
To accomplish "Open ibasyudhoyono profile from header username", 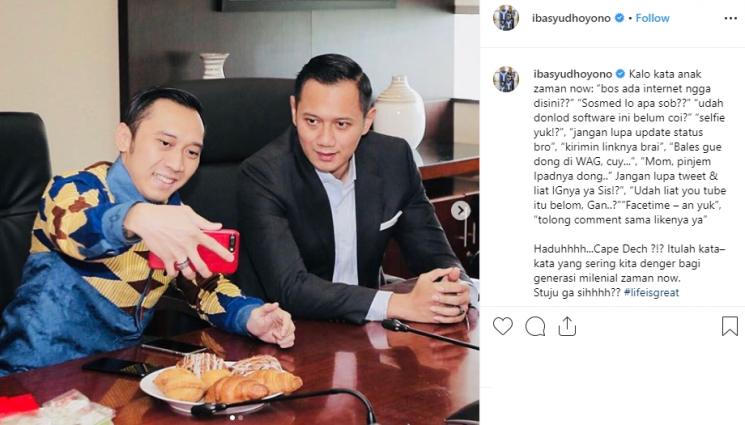I will 571,18.
